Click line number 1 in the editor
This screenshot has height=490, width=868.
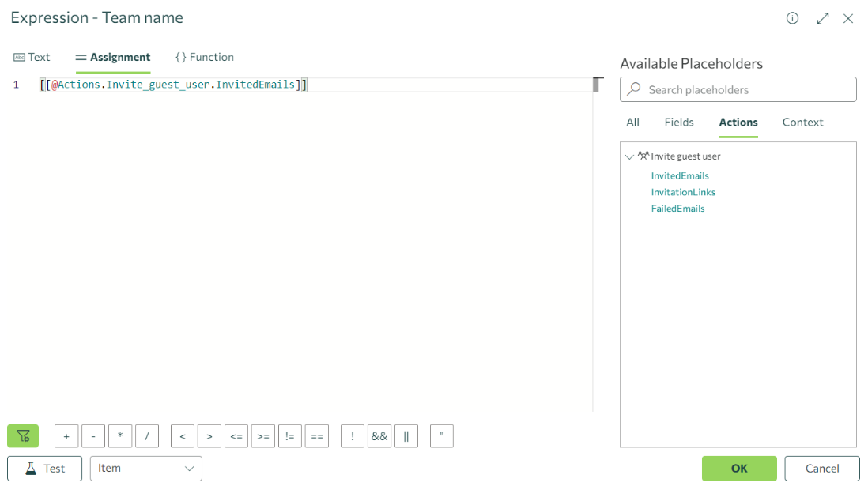coord(16,85)
